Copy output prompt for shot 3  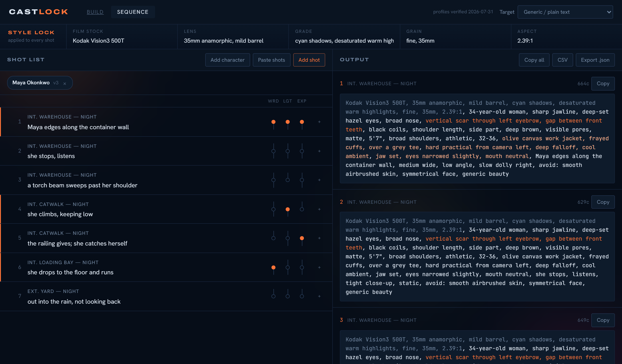tap(603, 320)
